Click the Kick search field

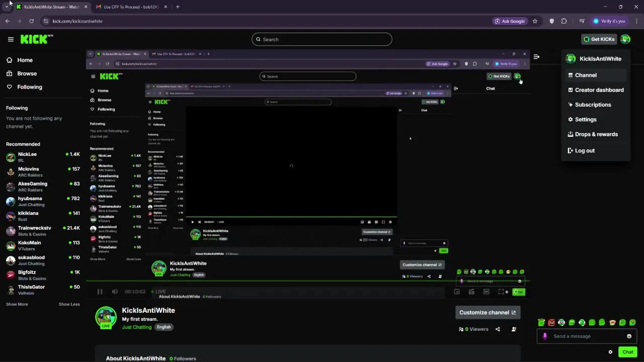pos(322,39)
